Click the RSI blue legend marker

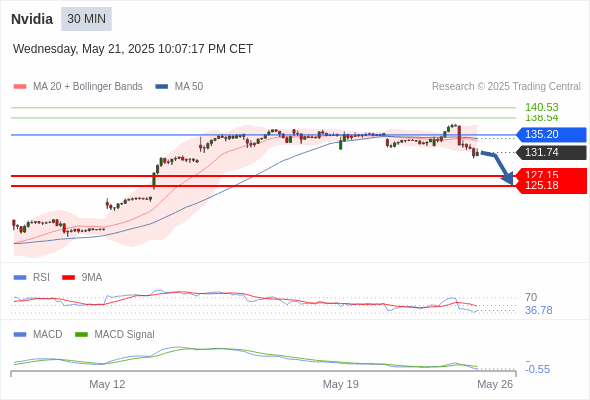(20, 278)
